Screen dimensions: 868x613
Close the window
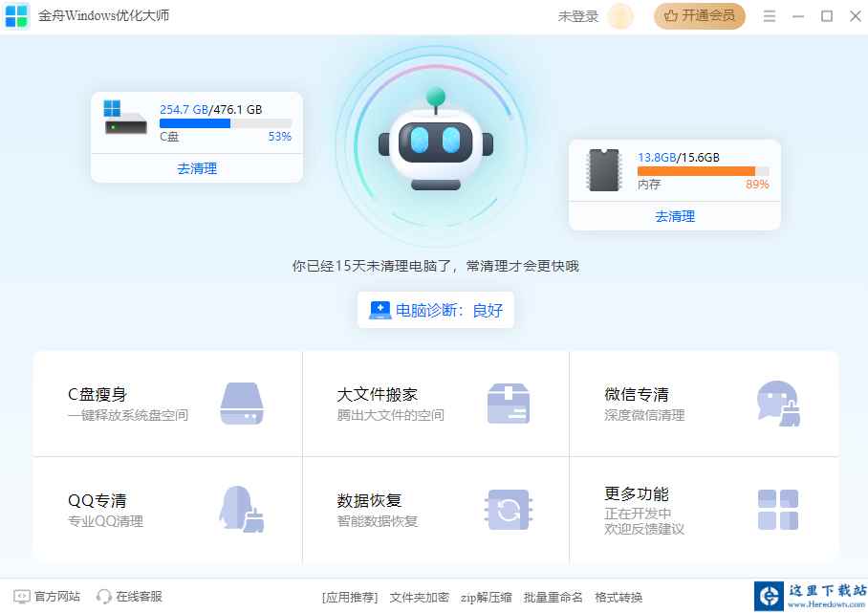point(856,16)
